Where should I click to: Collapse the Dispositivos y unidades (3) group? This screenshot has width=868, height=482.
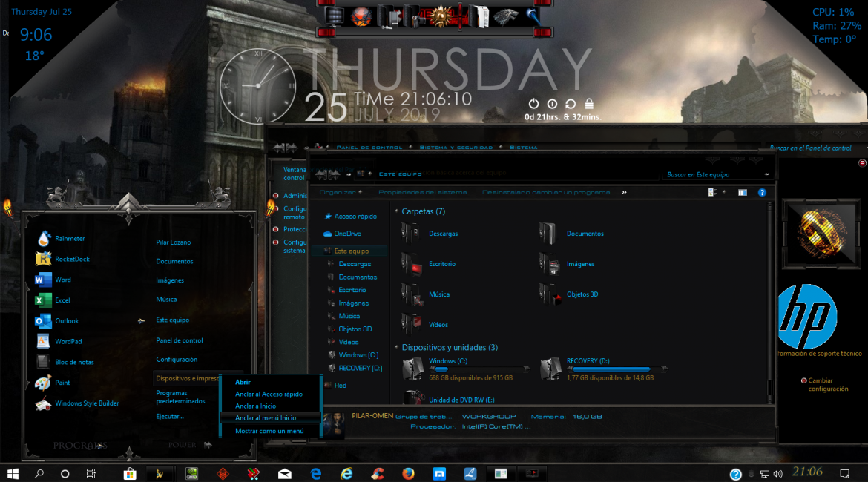pos(396,348)
